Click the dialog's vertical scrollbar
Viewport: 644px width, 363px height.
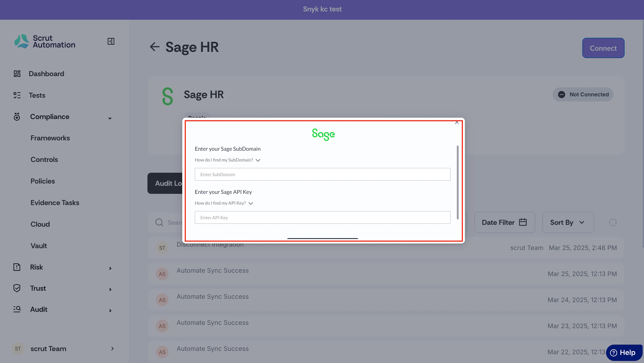click(x=458, y=182)
